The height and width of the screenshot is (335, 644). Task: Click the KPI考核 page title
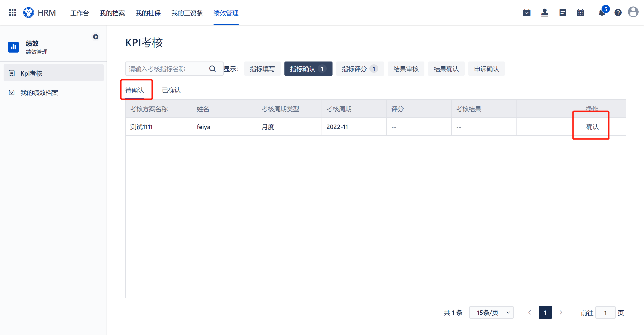coord(144,42)
